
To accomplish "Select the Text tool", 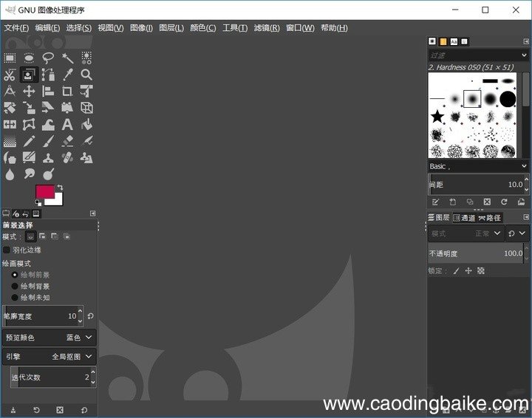I will [67, 124].
